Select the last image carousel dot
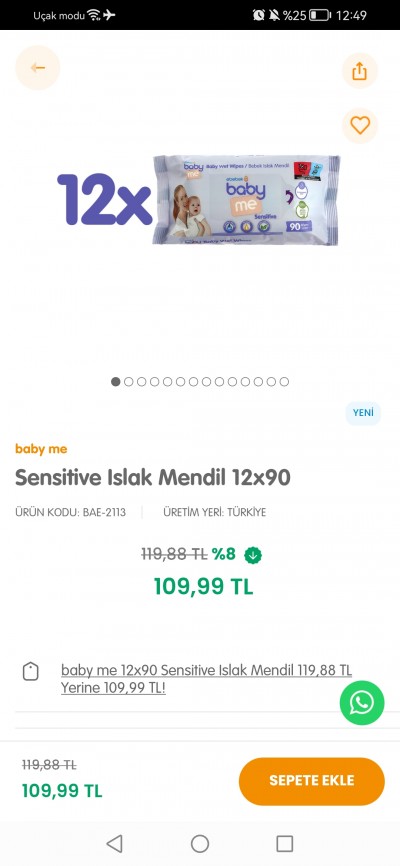This screenshot has height=866, width=400. click(x=284, y=382)
